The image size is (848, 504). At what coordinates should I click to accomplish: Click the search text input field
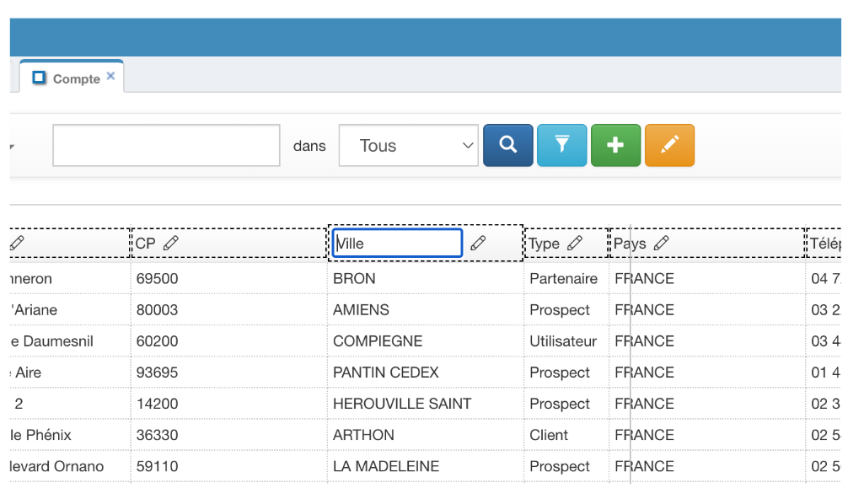click(166, 146)
